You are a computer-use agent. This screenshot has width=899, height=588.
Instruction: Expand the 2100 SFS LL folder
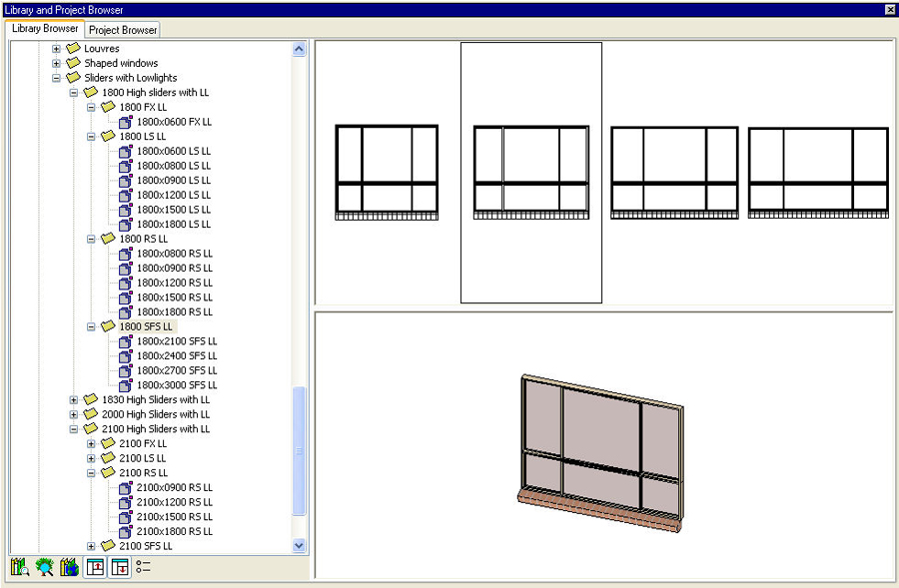tap(91, 546)
